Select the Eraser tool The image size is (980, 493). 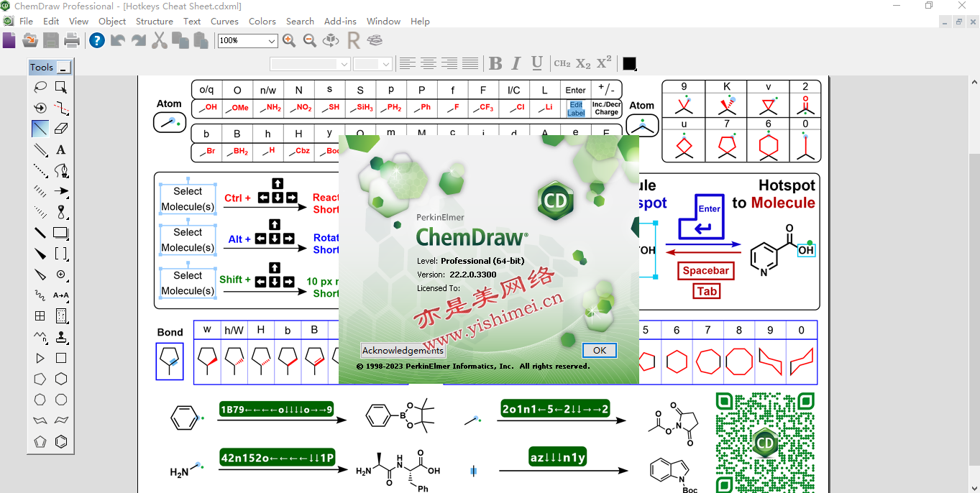[61, 129]
